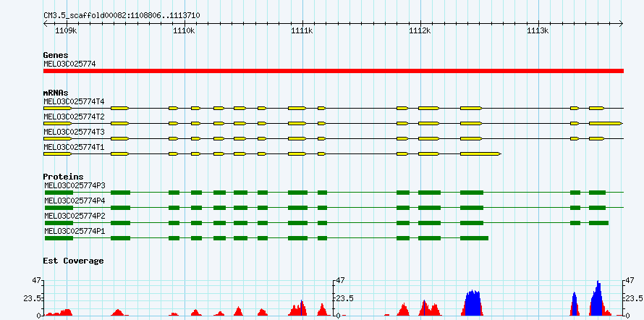Open the MELO3C025774P2 protein label
This screenshot has height=320, width=644.
pyautogui.click(x=75, y=216)
